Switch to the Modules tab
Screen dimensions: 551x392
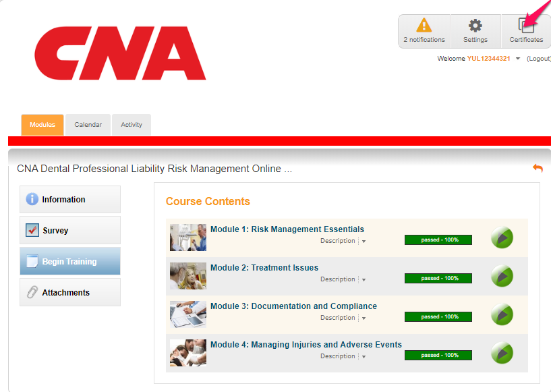coord(42,124)
